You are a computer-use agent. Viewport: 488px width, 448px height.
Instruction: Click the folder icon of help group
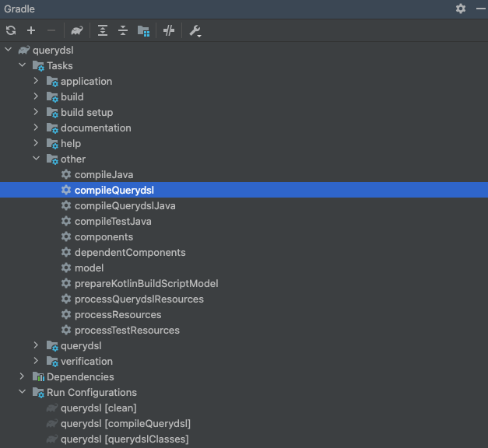(x=52, y=144)
